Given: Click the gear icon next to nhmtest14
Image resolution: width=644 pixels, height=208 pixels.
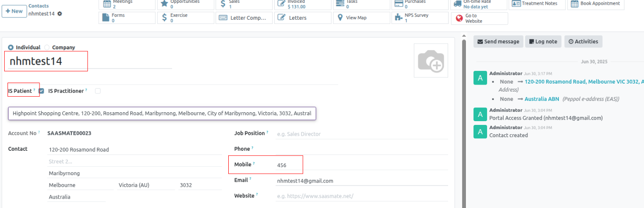Looking at the screenshot, I should tap(60, 14).
